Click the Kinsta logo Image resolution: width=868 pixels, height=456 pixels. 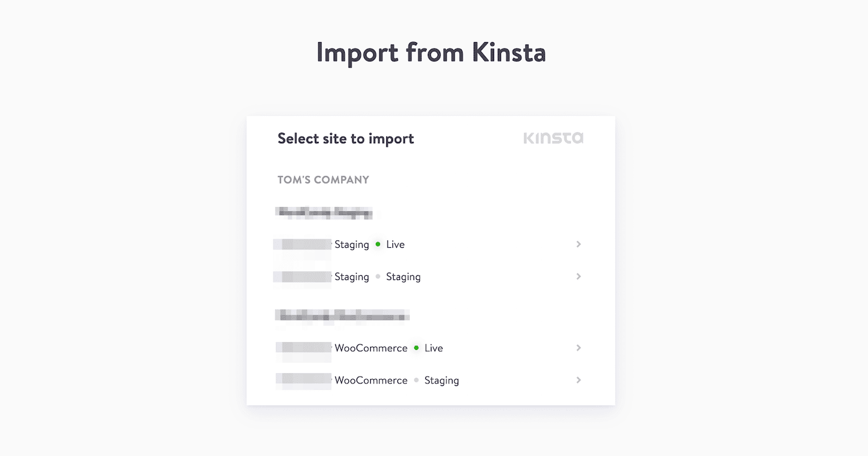[x=553, y=138]
